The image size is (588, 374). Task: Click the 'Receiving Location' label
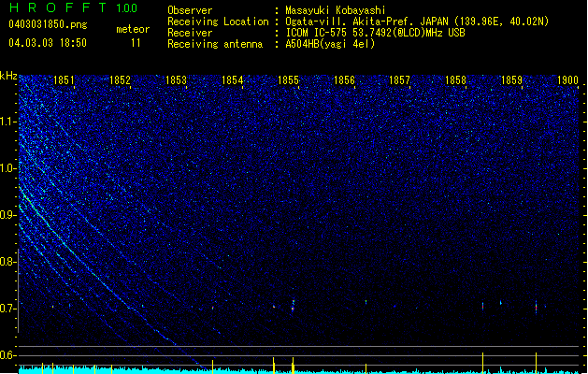218,22
